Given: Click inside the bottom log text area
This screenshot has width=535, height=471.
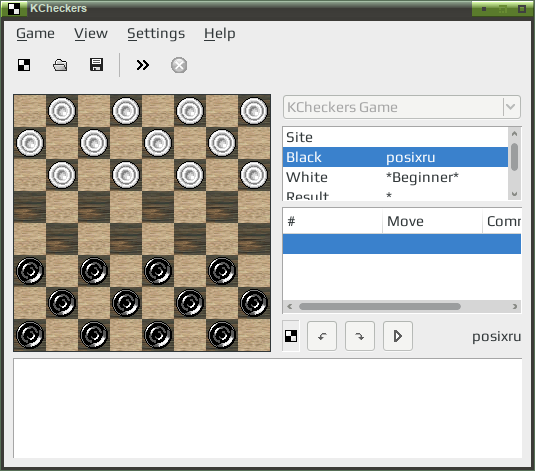Looking at the screenshot, I should [x=268, y=408].
